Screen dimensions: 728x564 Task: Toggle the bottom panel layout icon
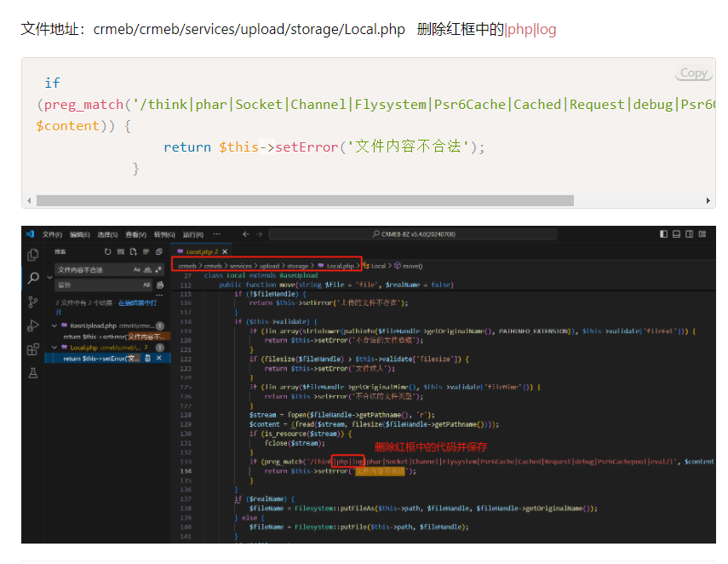pos(676,234)
